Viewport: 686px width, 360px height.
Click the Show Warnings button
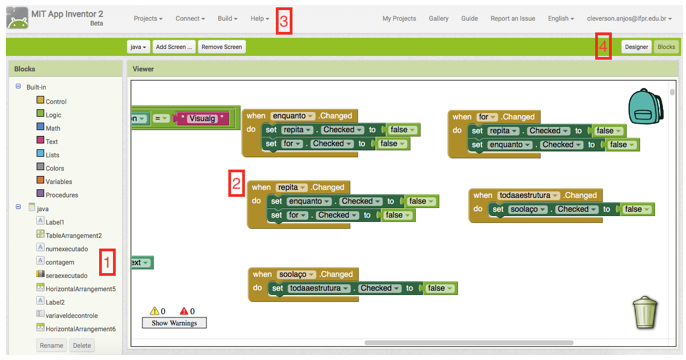[174, 323]
